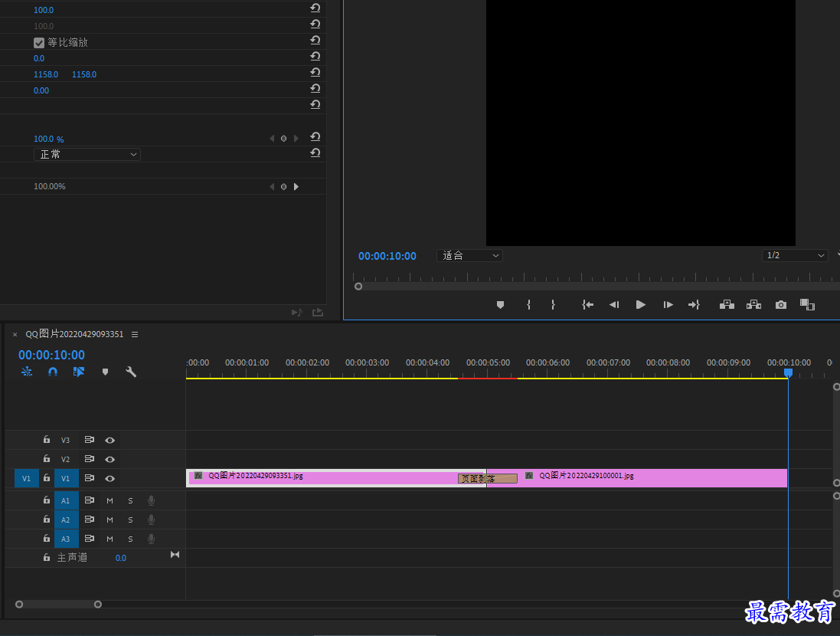Viewport: 840px width, 636px height.
Task: Click the Program Monitor timecode 00:00:10:00
Action: click(387, 257)
